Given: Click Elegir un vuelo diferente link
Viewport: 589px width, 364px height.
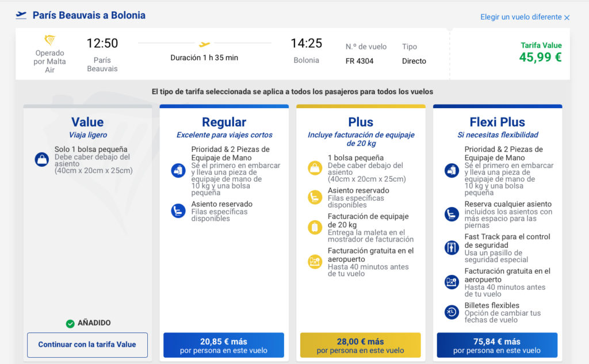Looking at the screenshot, I should (521, 17).
